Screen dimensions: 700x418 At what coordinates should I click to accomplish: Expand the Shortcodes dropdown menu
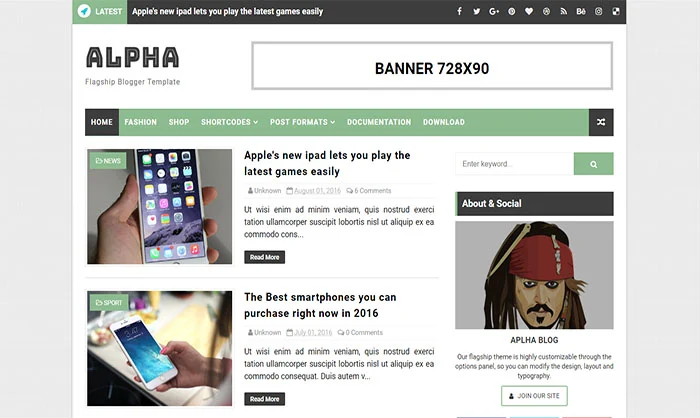click(229, 122)
